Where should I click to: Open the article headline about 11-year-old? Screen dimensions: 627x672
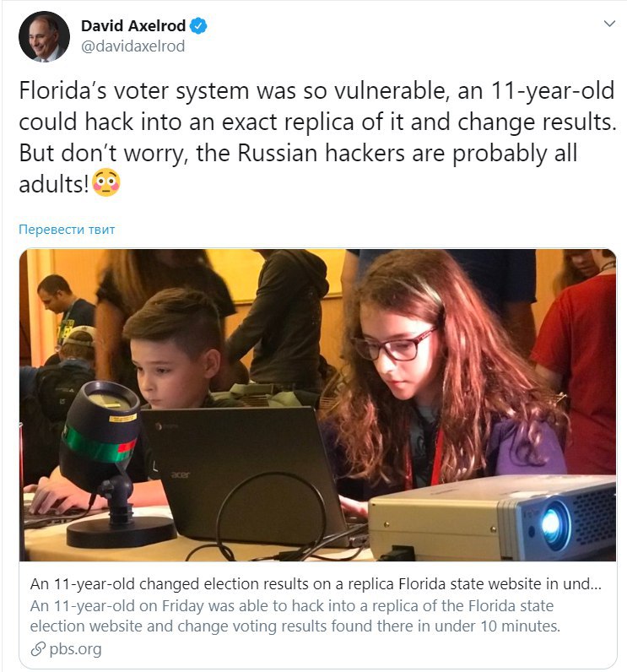point(316,583)
